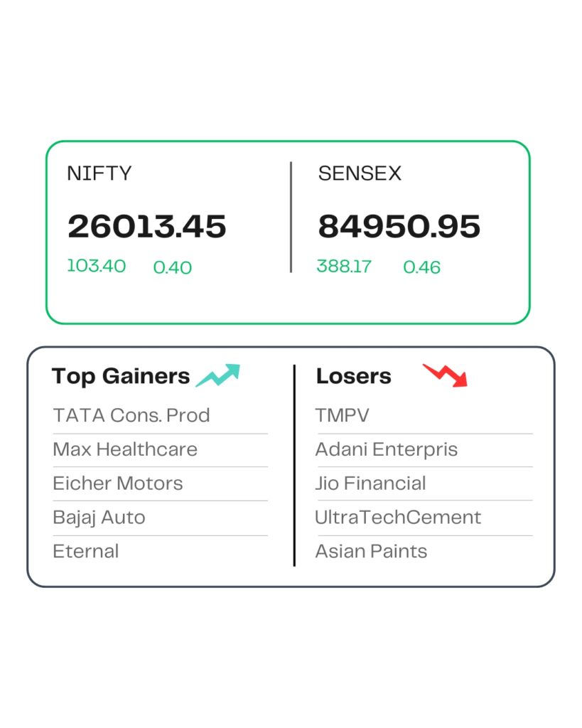Open the Top Gainers heading
The image size is (582, 728).
click(x=121, y=376)
